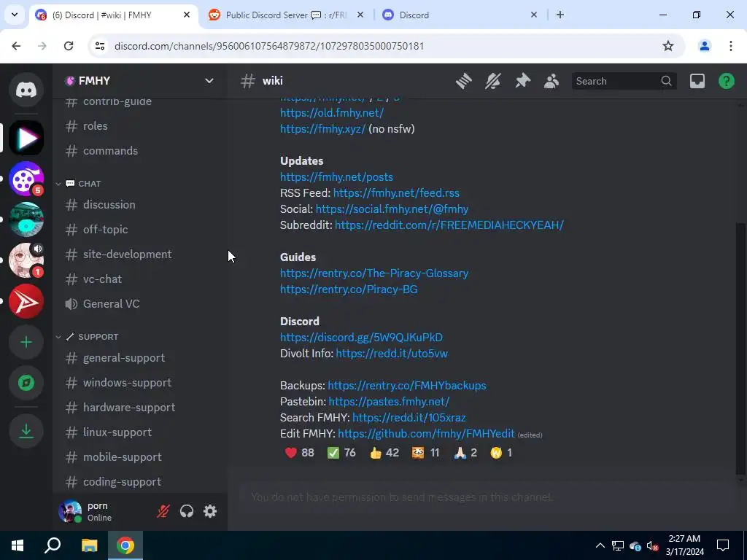This screenshot has width=747, height=560.
Task: Toggle the thumbs up reaction with 42
Action: (x=384, y=452)
